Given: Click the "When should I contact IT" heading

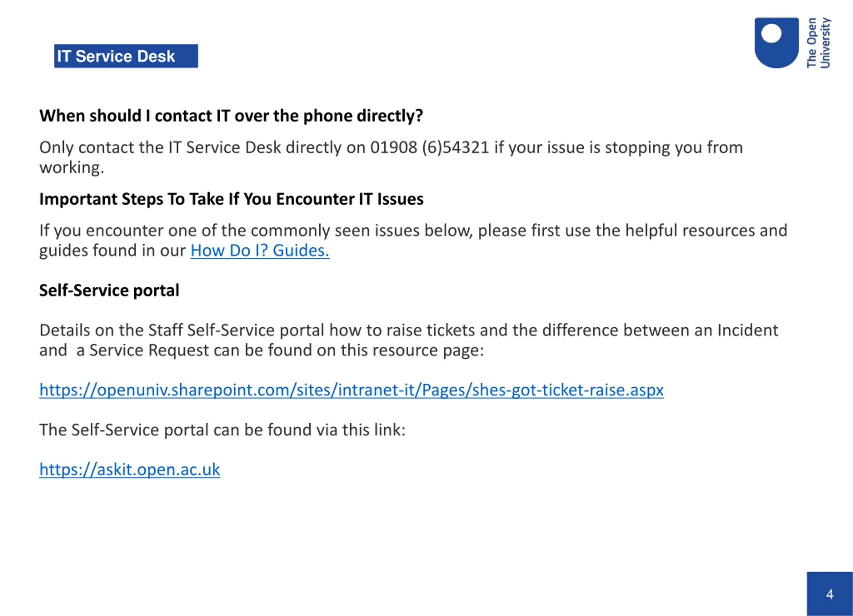Looking at the screenshot, I should click(x=231, y=116).
